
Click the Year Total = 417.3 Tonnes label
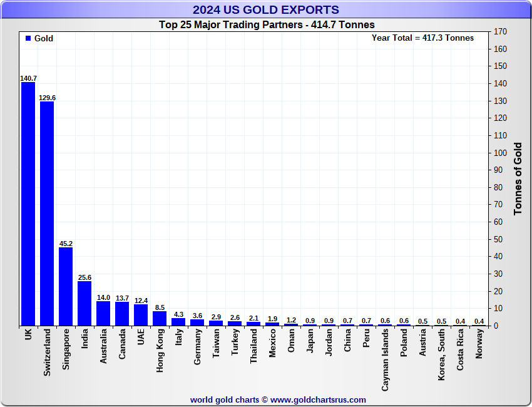[422, 38]
